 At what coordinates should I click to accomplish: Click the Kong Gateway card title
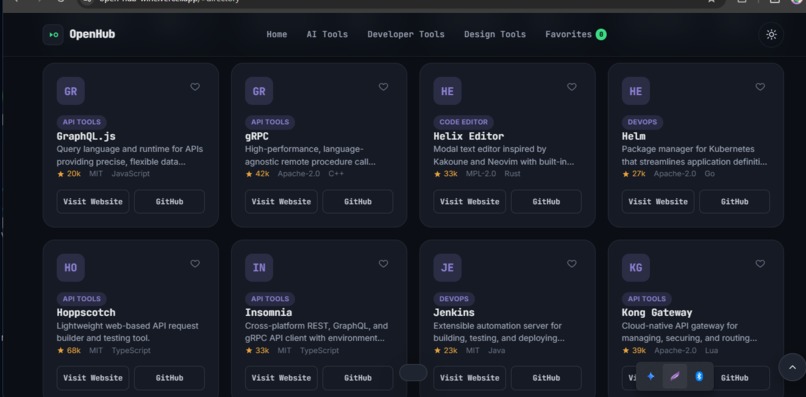(x=657, y=313)
